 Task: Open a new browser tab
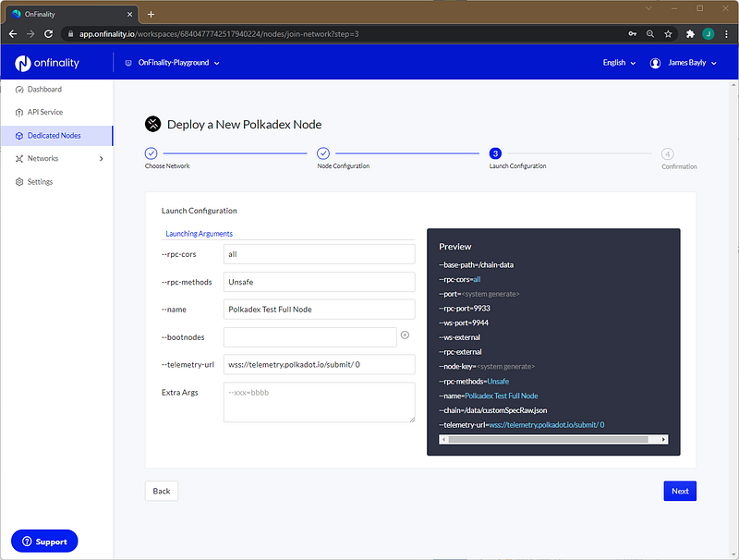(151, 14)
